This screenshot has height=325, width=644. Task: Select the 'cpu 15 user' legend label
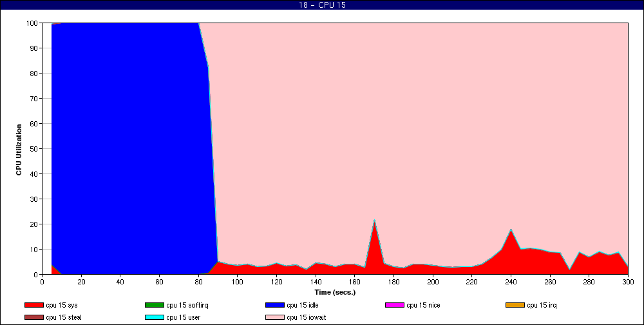pos(183,318)
